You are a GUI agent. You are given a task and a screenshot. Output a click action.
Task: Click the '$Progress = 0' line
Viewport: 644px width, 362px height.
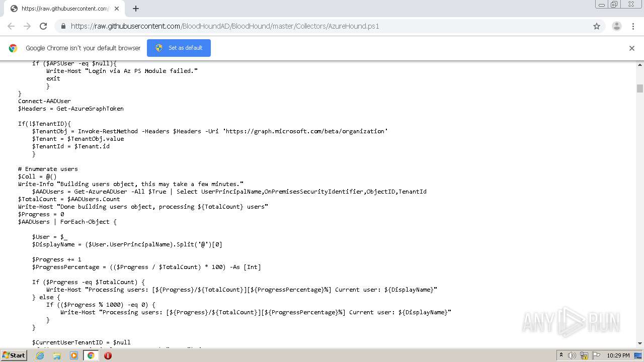coord(41,214)
